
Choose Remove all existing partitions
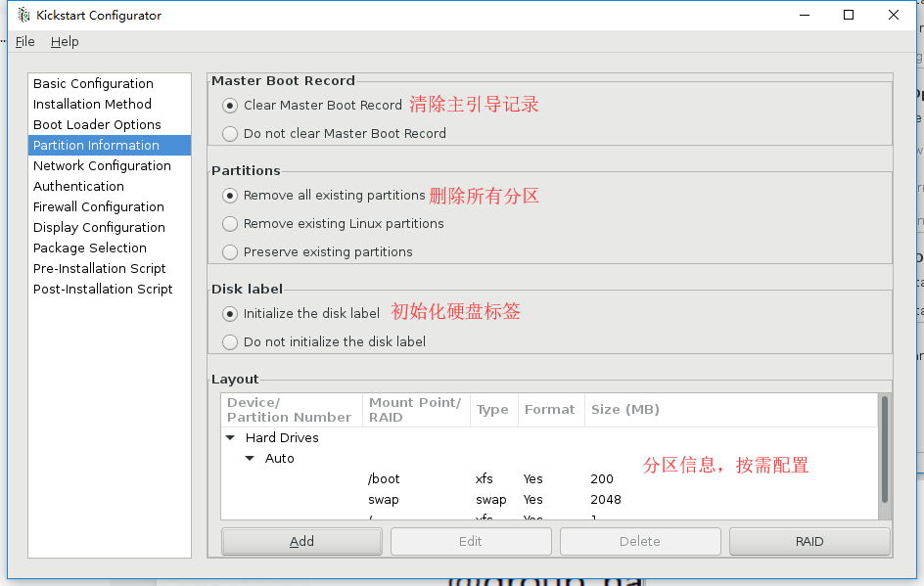[230, 196]
